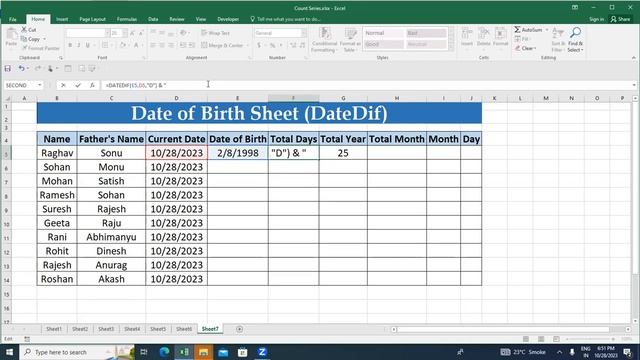Screen dimensions: 640x360
Task: Click the Share button icon
Action: coord(620,19)
